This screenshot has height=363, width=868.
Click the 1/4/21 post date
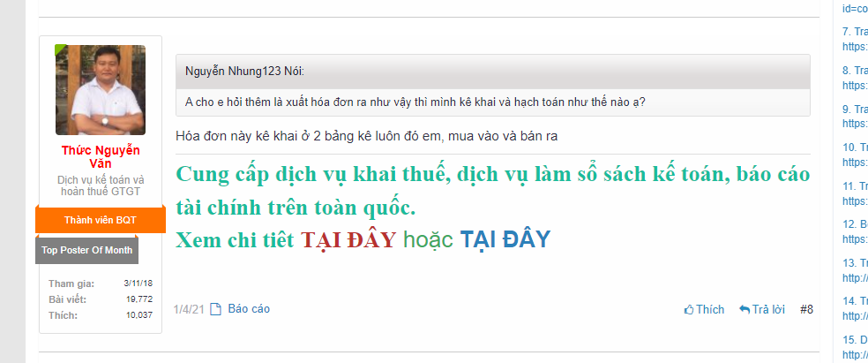coord(189,310)
